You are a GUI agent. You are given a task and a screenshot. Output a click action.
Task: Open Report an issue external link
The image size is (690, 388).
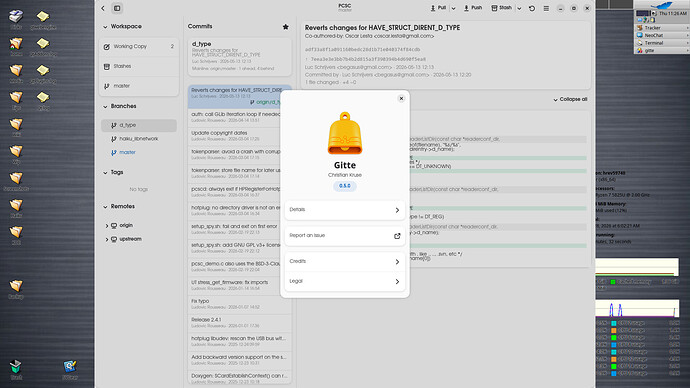345,236
